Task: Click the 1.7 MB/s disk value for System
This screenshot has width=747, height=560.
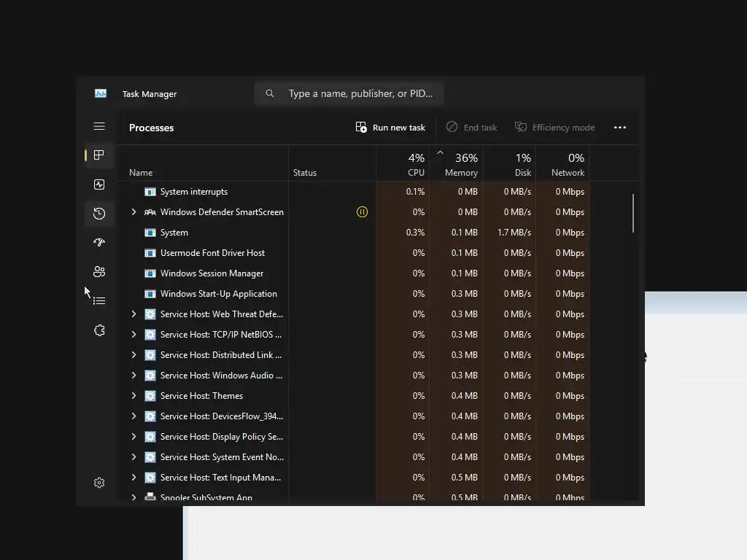Action: click(x=514, y=233)
